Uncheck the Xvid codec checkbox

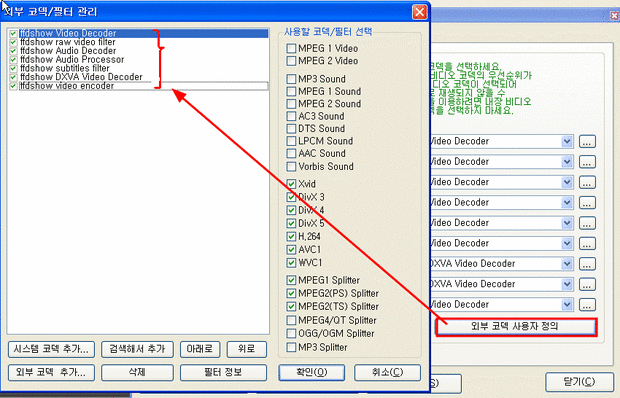pos(291,184)
